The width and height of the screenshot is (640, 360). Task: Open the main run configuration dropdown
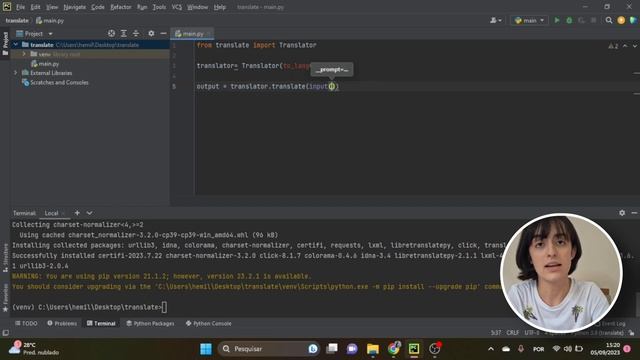click(529, 20)
